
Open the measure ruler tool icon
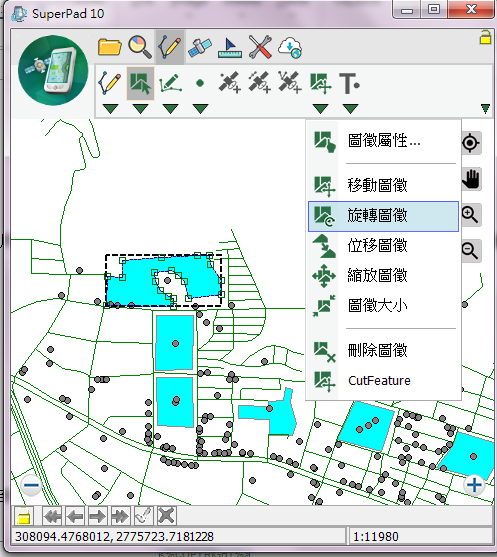(x=230, y=48)
